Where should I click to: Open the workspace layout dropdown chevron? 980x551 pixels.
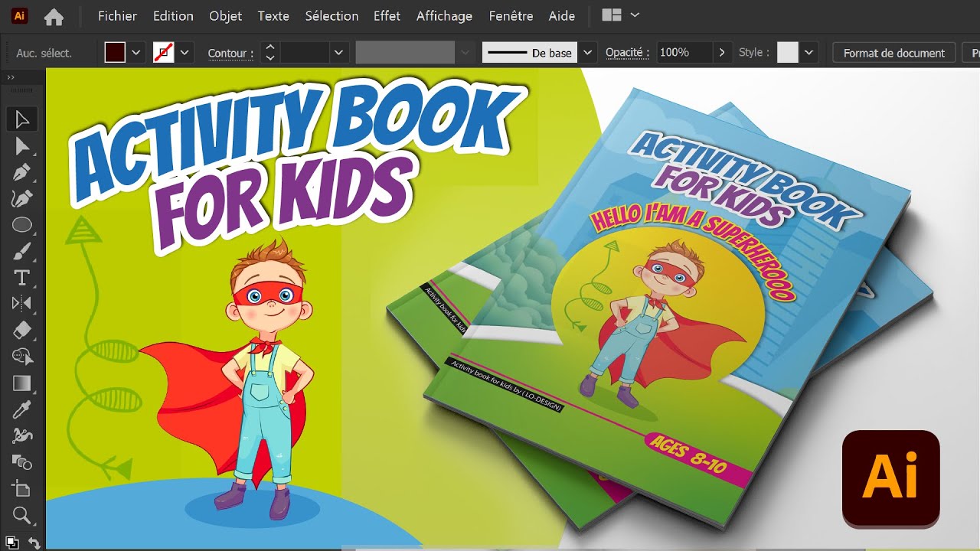[x=635, y=15]
